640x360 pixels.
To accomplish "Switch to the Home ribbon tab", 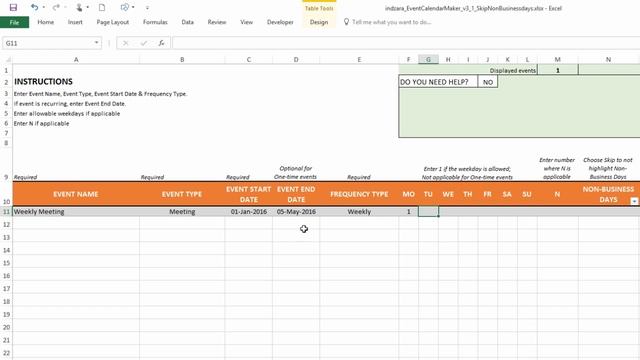I will 46,22.
